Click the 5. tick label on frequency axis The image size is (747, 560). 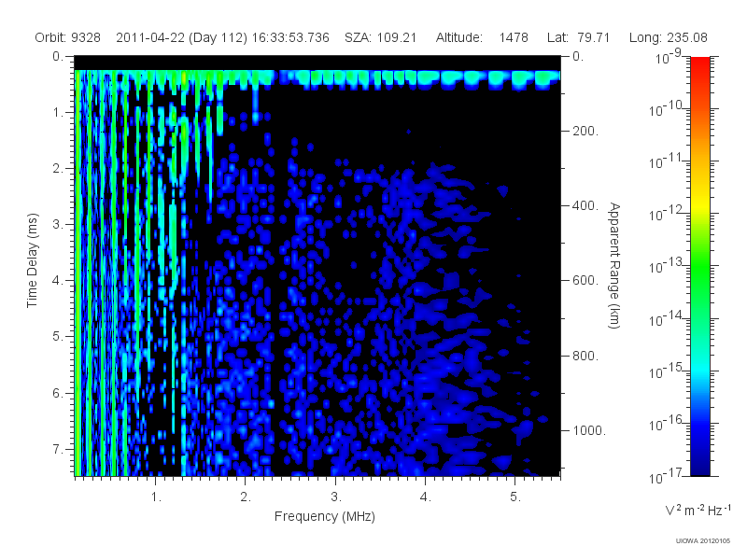(515, 497)
